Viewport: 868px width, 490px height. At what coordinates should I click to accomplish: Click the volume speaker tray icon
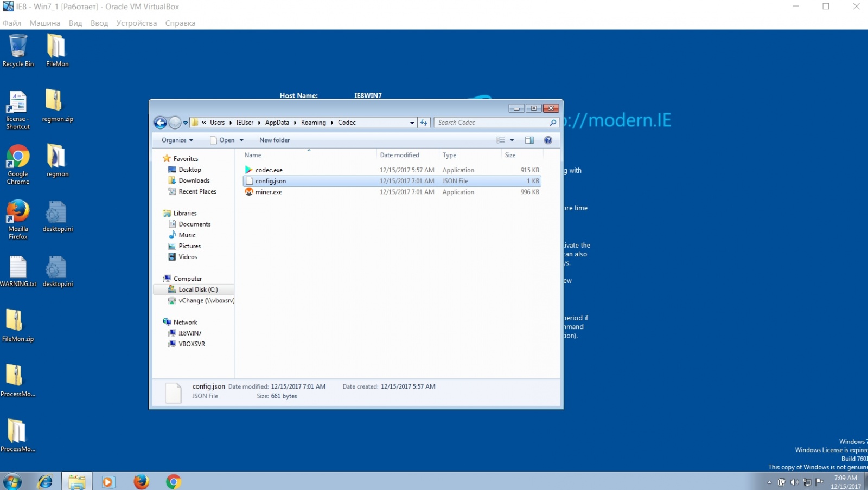[x=794, y=482]
